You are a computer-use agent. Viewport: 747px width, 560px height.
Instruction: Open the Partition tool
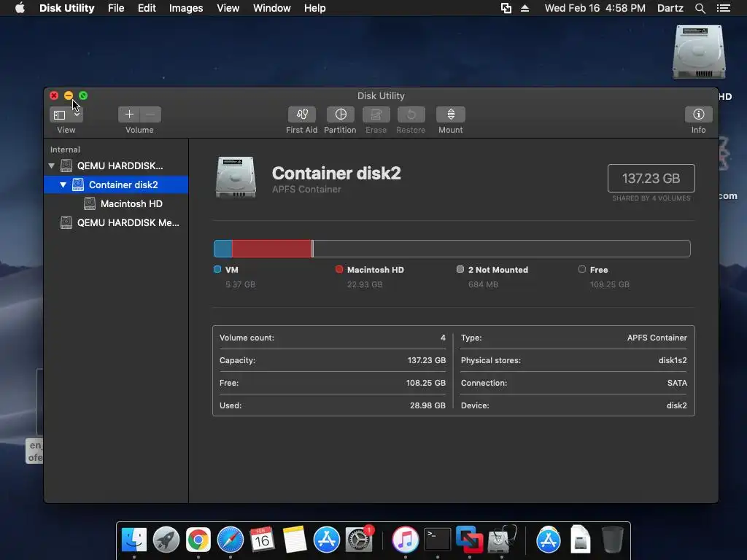click(340, 114)
